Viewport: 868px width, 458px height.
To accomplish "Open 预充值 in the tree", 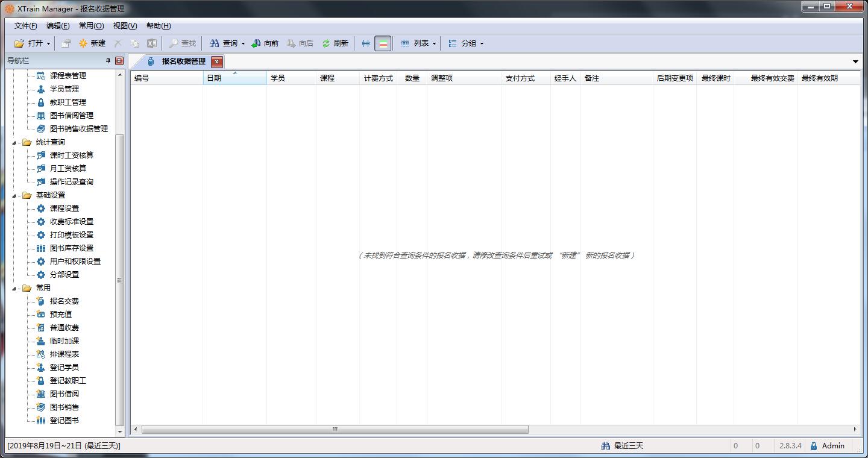I will 60,315.
